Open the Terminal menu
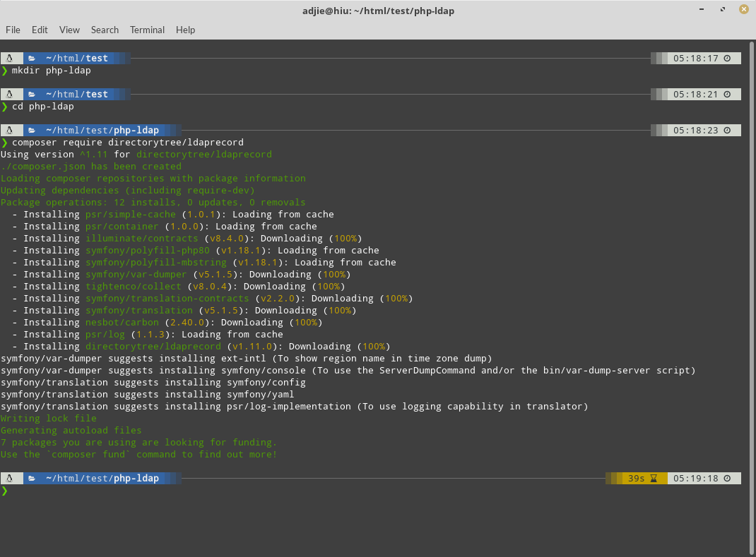Viewport: 756px width, 557px height. point(147,30)
